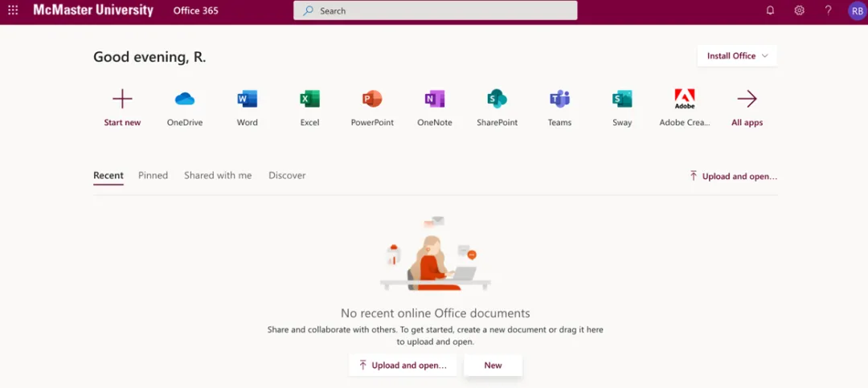Open Sway app icon
868x388 pixels.
click(622, 99)
